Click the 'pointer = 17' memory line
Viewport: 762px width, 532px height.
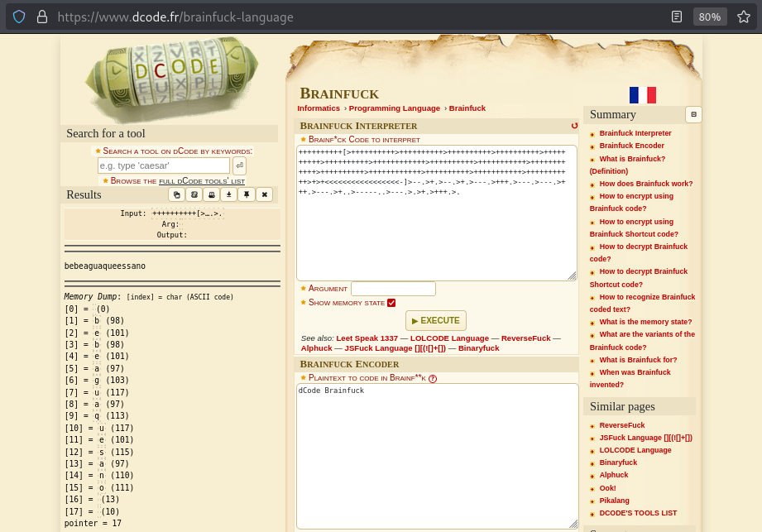(x=93, y=523)
